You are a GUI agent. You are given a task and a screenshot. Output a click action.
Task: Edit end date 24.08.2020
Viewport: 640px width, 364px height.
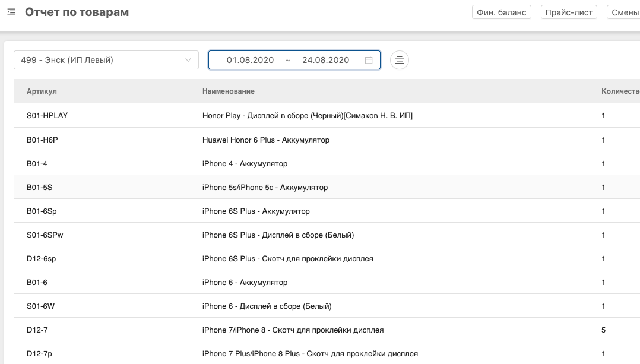click(326, 60)
